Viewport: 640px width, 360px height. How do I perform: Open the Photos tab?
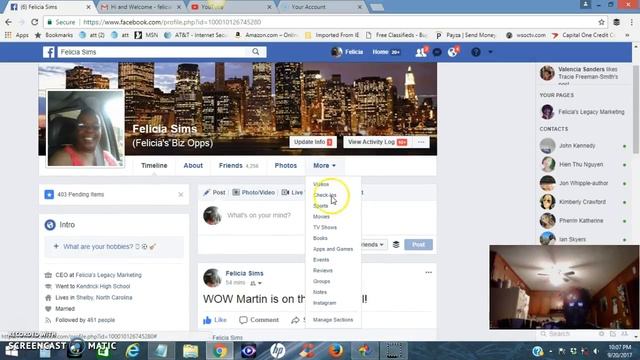pyautogui.click(x=286, y=166)
